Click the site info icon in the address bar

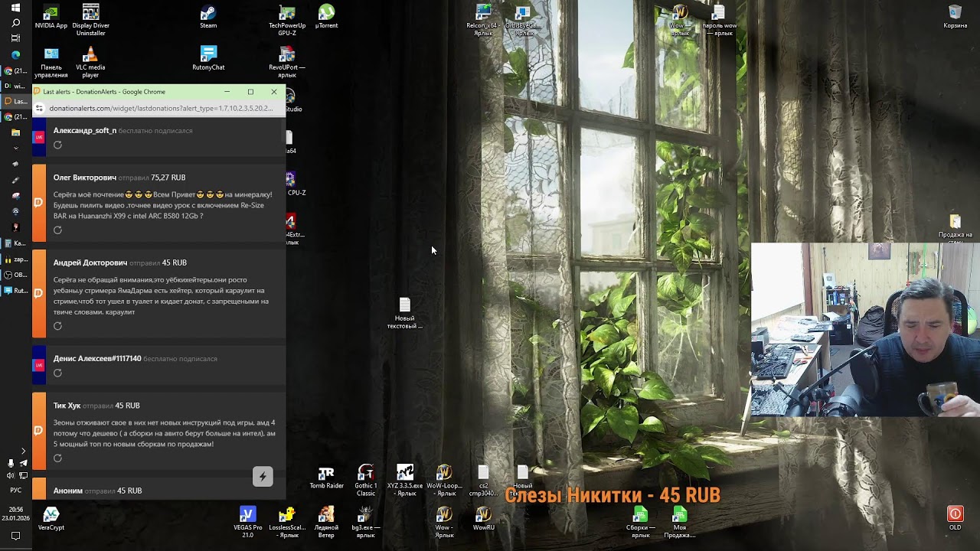tap(39, 109)
